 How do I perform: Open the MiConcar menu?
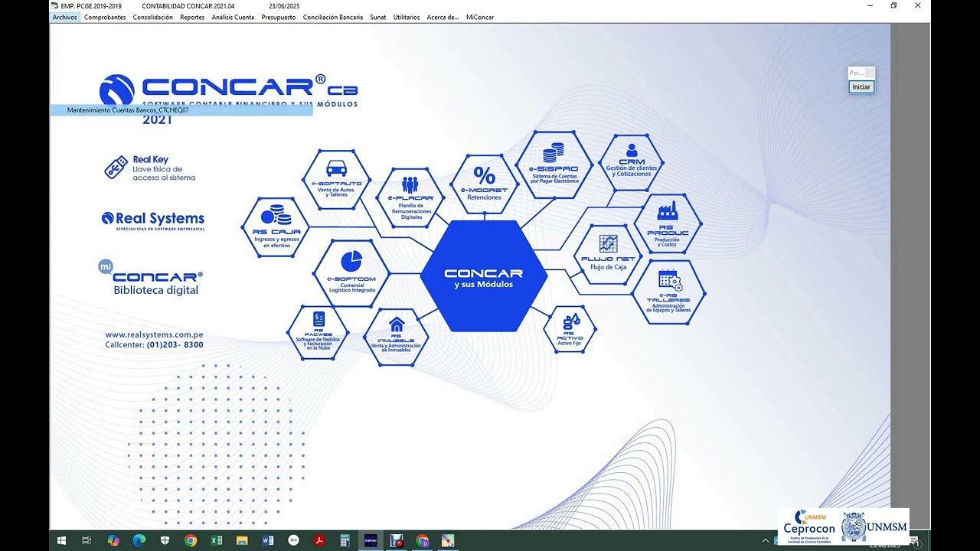point(479,17)
